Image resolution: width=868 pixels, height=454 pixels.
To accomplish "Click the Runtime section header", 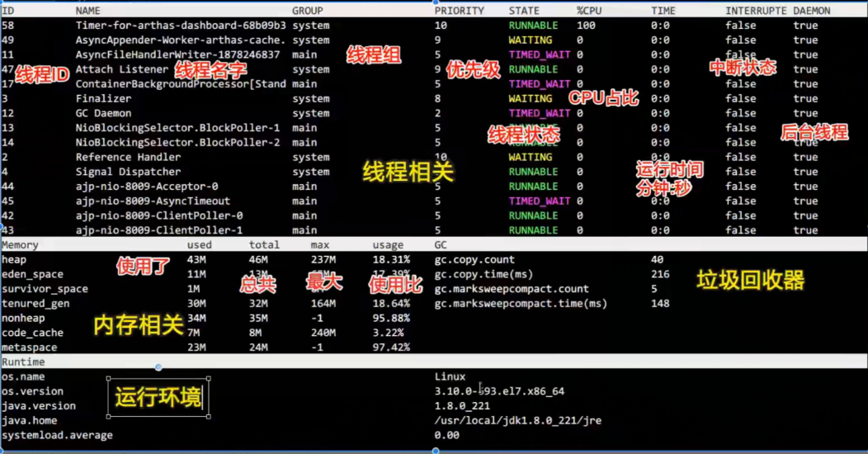I will pos(23,362).
